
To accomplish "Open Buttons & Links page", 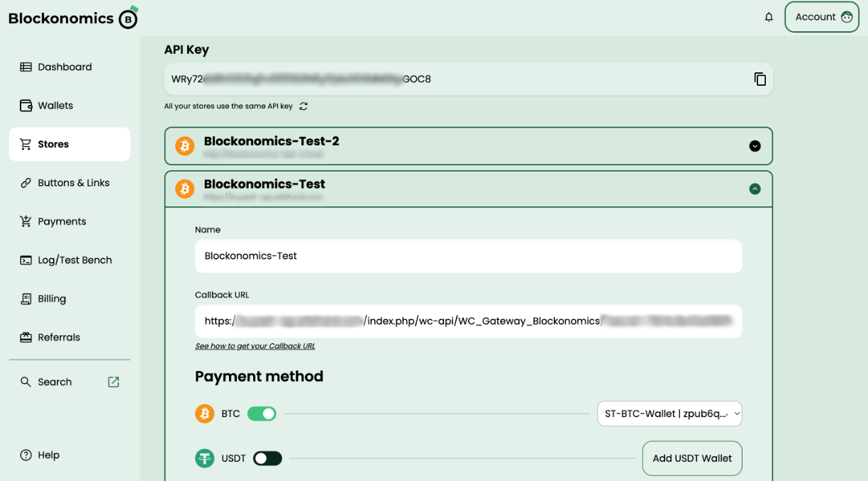I will tap(69, 183).
